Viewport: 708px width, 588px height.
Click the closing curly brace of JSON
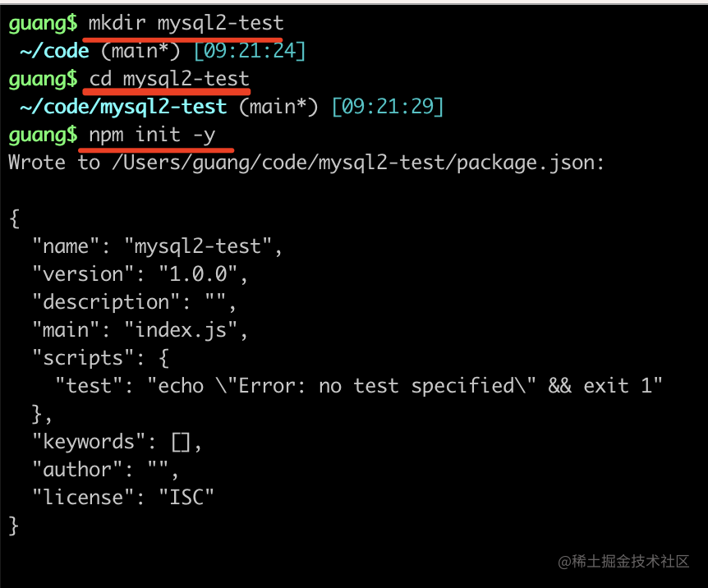pyautogui.click(x=14, y=525)
